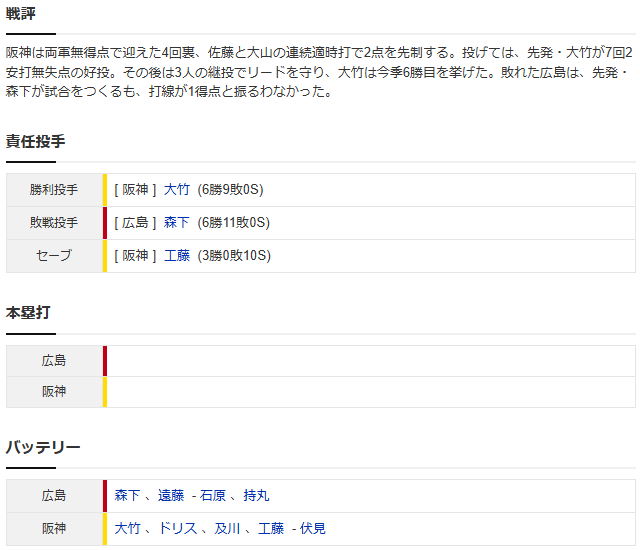This screenshot has height=550, width=640.
Task: Select the セーブ row label
Action: 54,256
